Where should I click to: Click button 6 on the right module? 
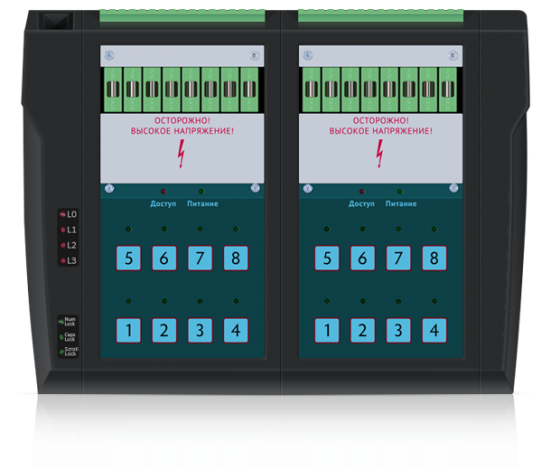(x=363, y=258)
